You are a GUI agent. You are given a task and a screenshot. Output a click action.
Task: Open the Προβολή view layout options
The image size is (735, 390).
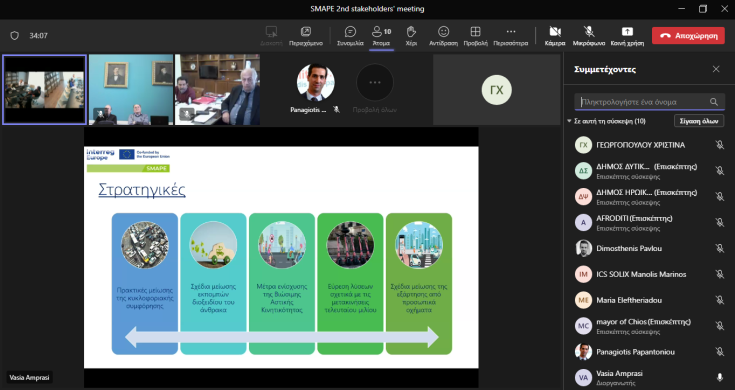click(475, 36)
